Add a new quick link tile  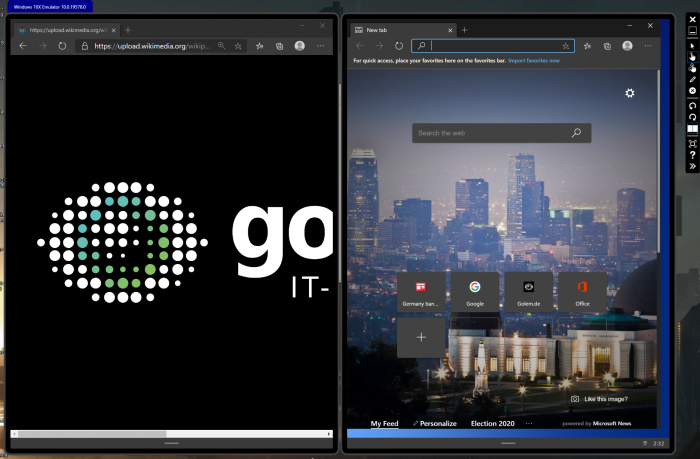click(x=421, y=338)
